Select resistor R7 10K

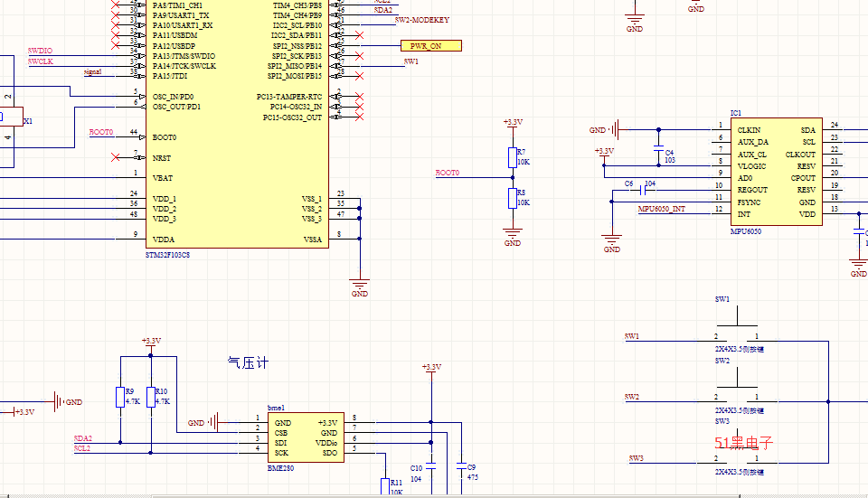[513, 157]
